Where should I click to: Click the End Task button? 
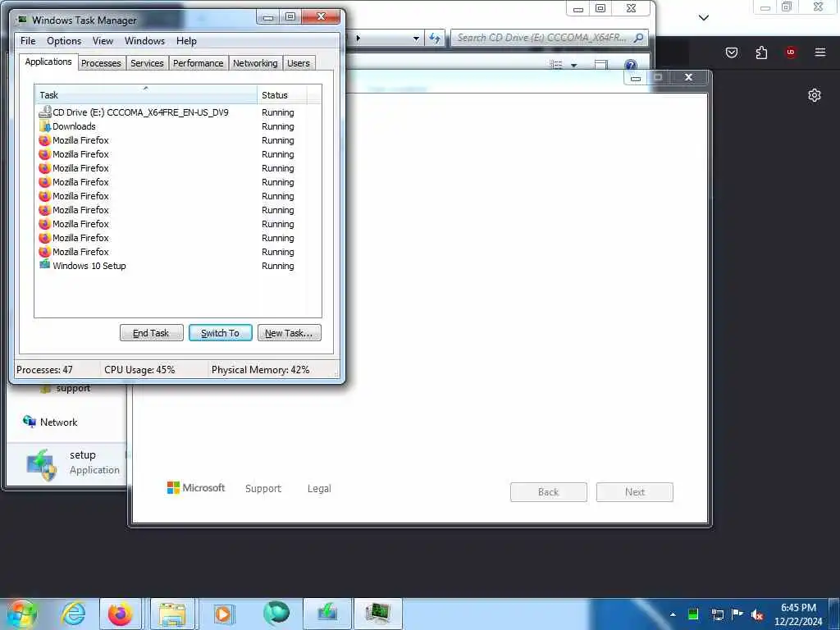[151, 333]
